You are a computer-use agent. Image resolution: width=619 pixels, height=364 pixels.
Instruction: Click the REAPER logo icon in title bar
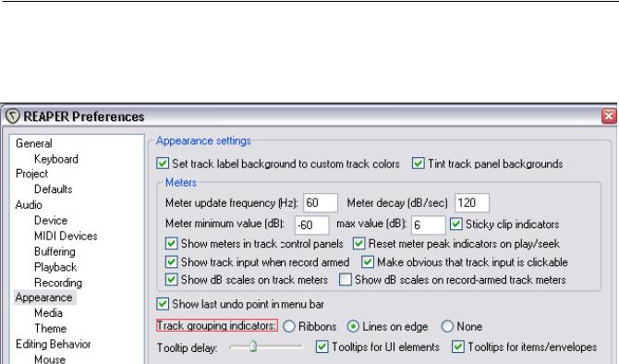[13, 116]
